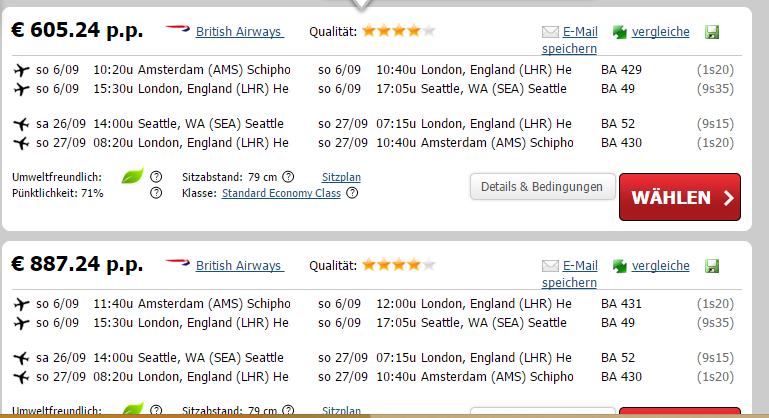Click the help icon beside Pünktlichkeit 71%
The height and width of the screenshot is (418, 769).
coord(156,193)
